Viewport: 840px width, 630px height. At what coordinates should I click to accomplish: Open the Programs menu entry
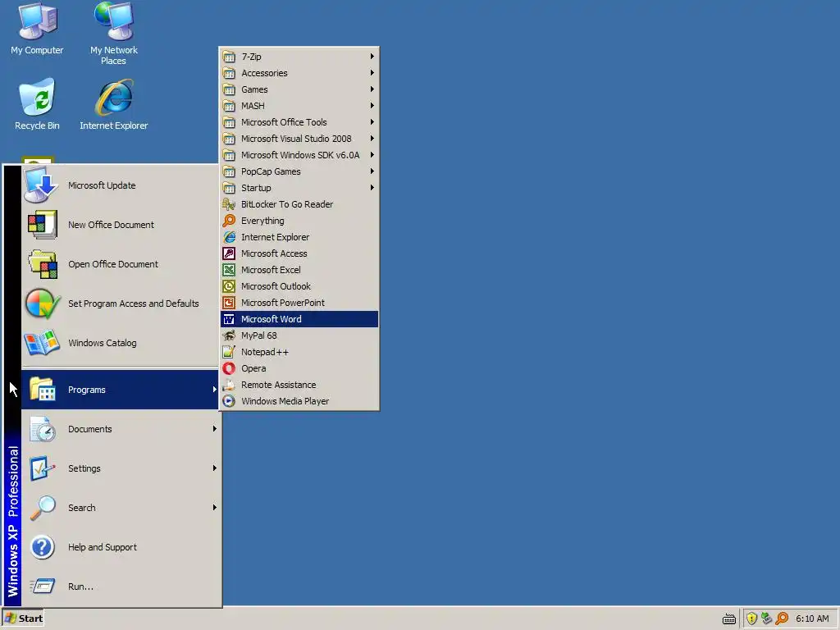tap(120, 390)
